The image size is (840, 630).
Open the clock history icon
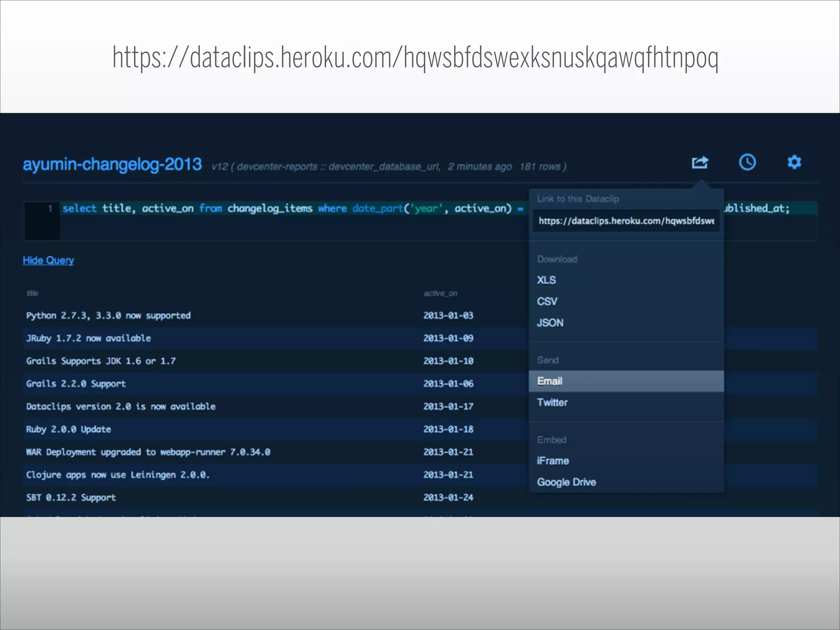click(747, 162)
